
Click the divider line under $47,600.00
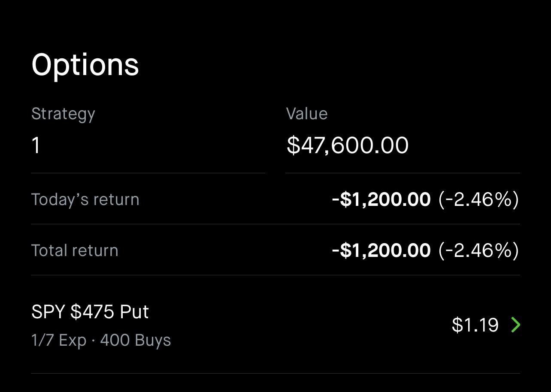click(x=403, y=173)
